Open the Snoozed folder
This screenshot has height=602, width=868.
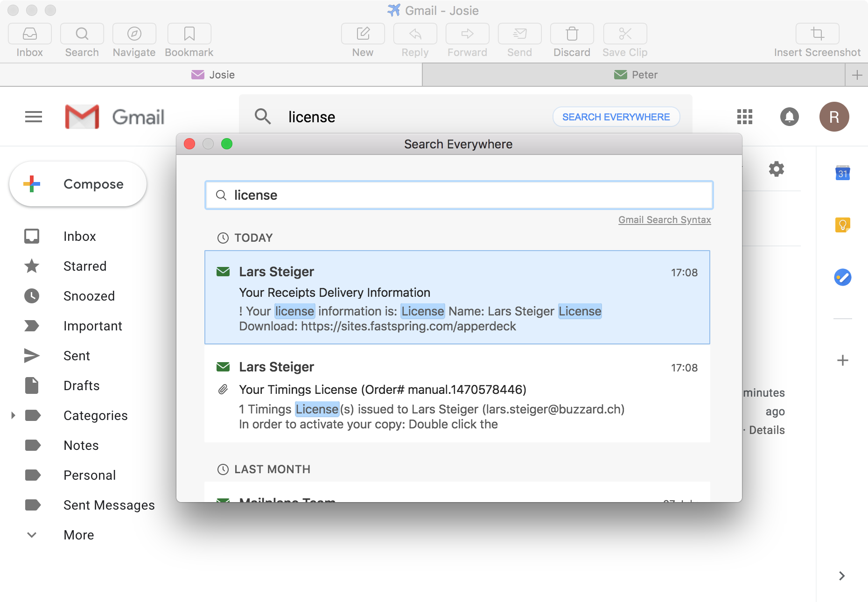tap(89, 296)
